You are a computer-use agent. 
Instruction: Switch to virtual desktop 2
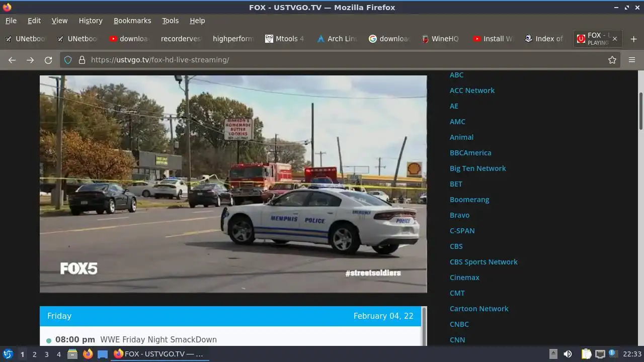coord(34,354)
